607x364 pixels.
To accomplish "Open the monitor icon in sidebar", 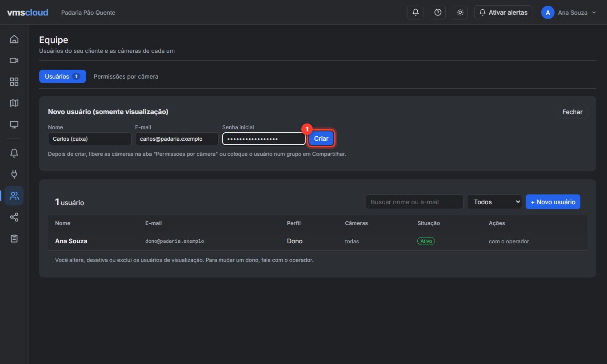I will coord(14,124).
